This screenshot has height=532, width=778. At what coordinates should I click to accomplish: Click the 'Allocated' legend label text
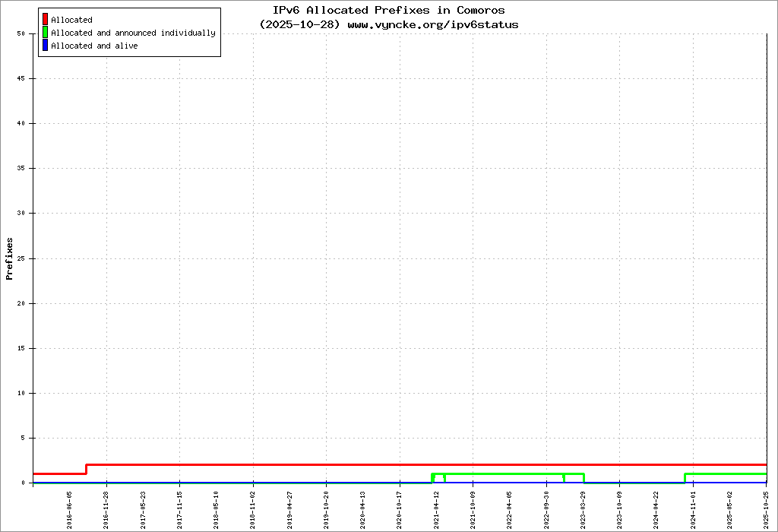tap(71, 21)
